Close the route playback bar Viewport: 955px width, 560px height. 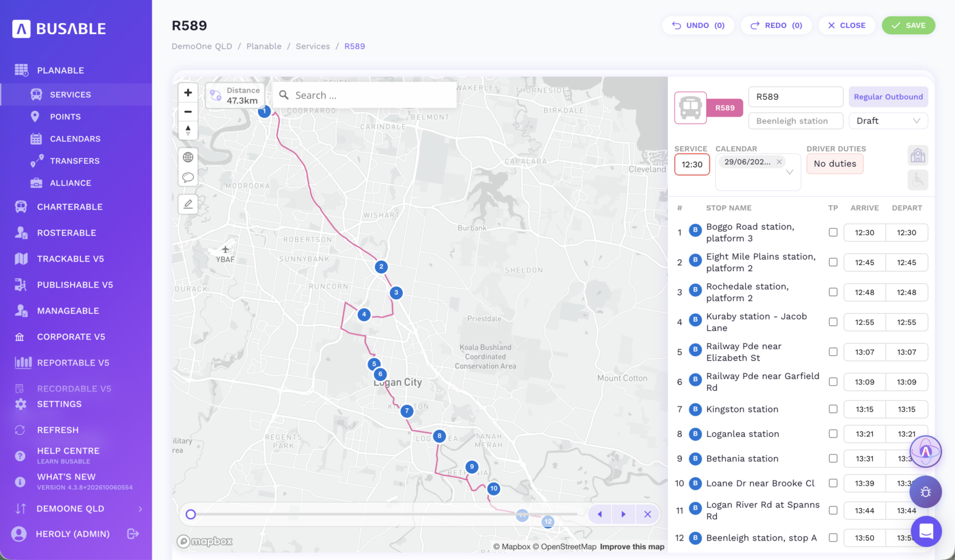point(647,514)
